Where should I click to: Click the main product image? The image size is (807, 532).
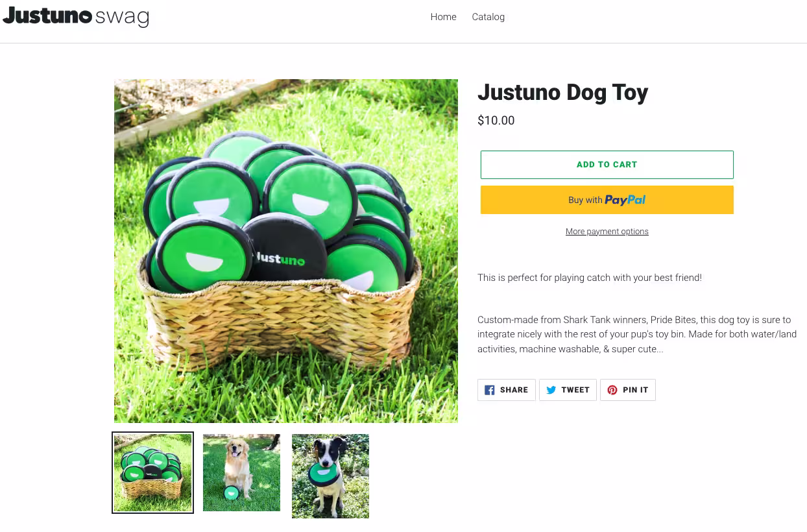pos(286,251)
